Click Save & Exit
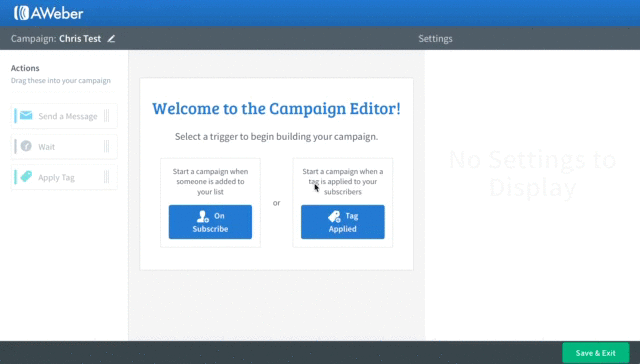This screenshot has width=640, height=364. [596, 353]
